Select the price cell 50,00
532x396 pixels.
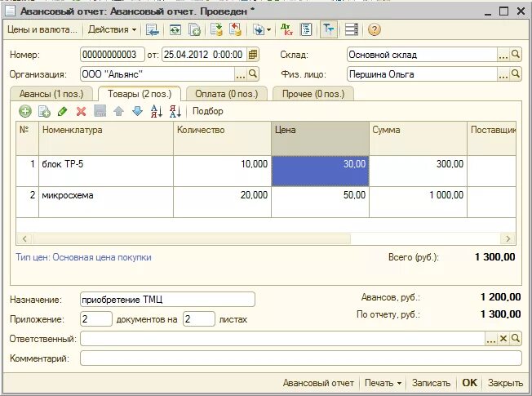tap(320, 202)
